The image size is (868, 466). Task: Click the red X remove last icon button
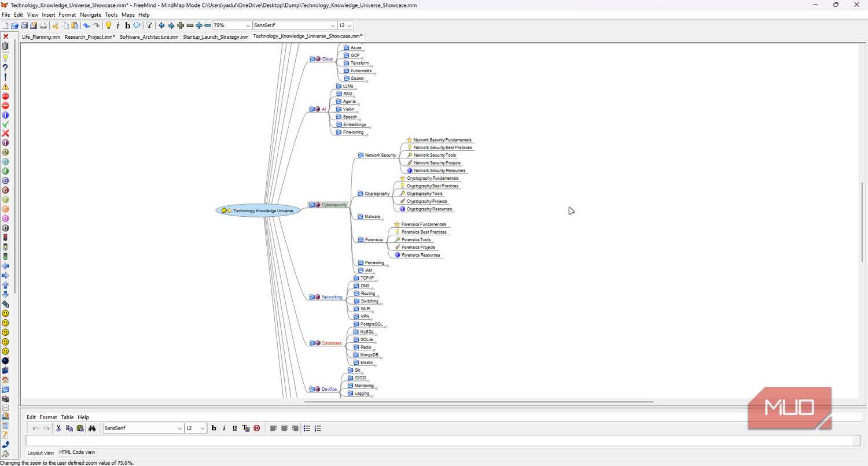point(6,36)
